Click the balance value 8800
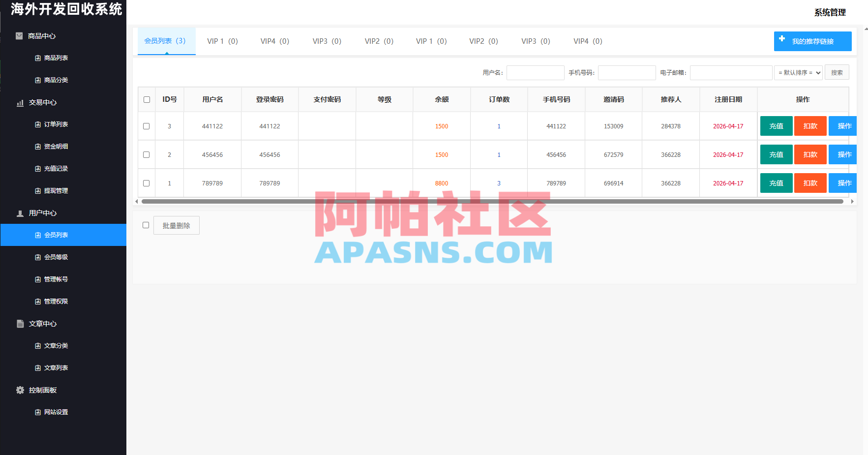The width and height of the screenshot is (868, 455). coord(442,183)
